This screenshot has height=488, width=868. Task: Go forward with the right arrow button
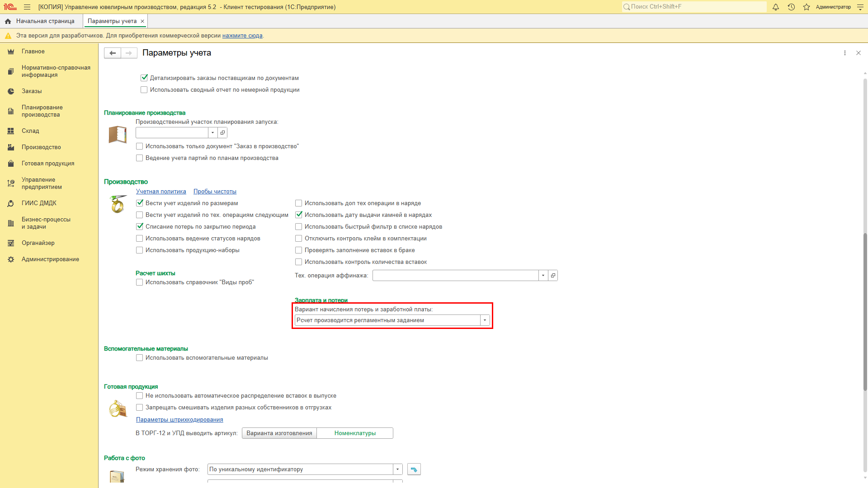click(129, 53)
